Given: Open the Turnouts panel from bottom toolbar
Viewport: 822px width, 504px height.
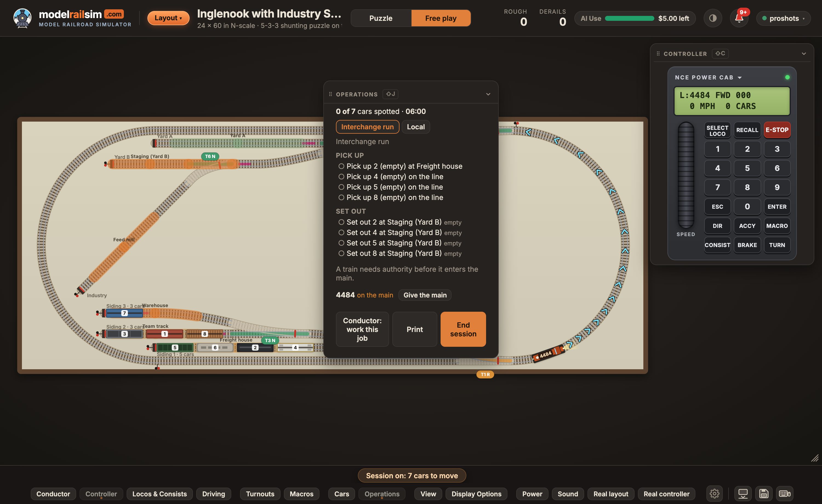Looking at the screenshot, I should [x=260, y=494].
